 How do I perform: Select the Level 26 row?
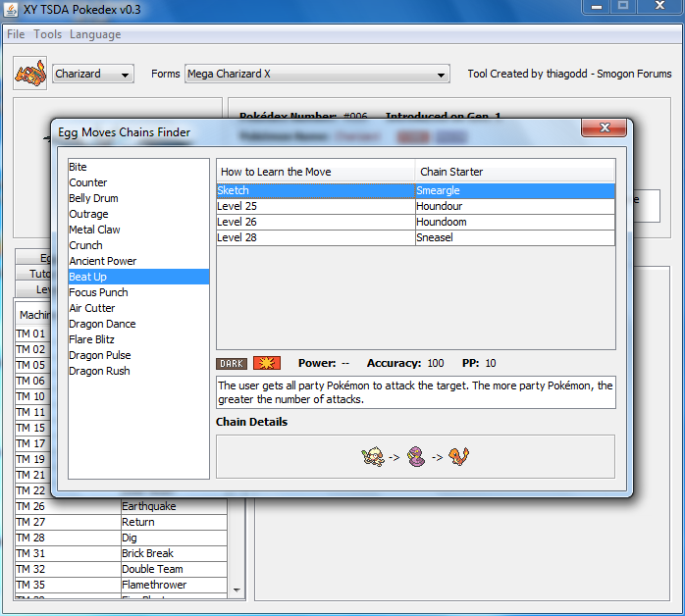(415, 223)
